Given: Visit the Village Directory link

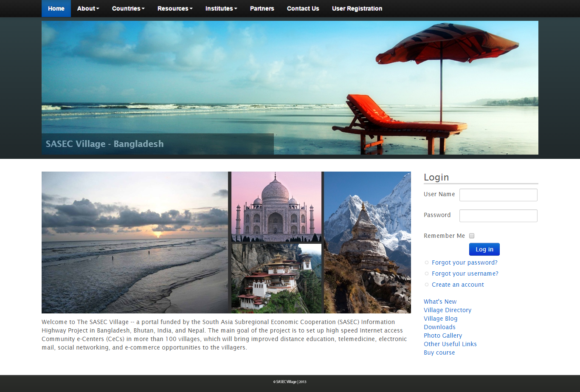Looking at the screenshot, I should 448,310.
